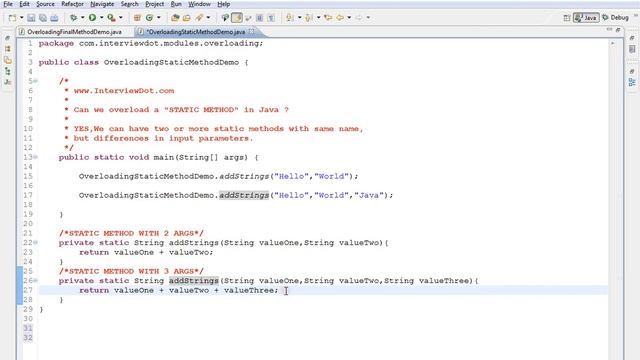
Task: Open New Java Class dropdown arrow
Action: (158, 18)
